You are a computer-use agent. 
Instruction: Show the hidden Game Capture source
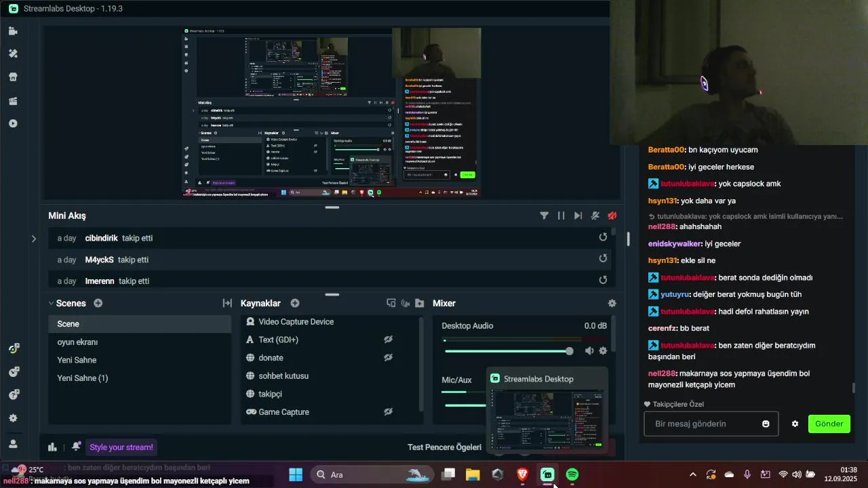(x=388, y=411)
